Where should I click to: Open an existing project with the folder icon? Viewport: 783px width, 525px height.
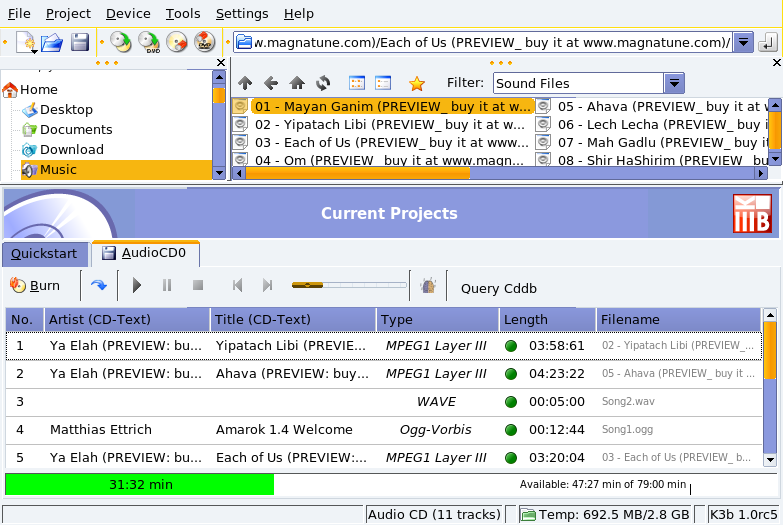click(52, 42)
